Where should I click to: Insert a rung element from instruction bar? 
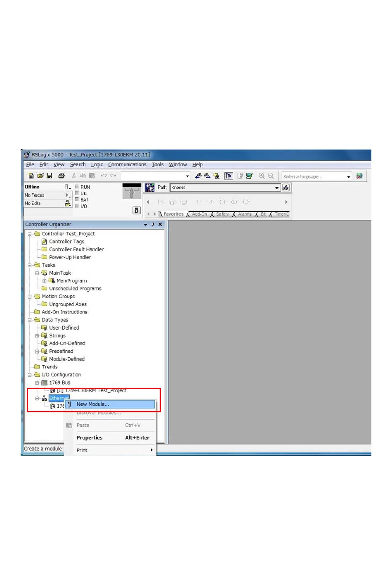pyautogui.click(x=161, y=202)
